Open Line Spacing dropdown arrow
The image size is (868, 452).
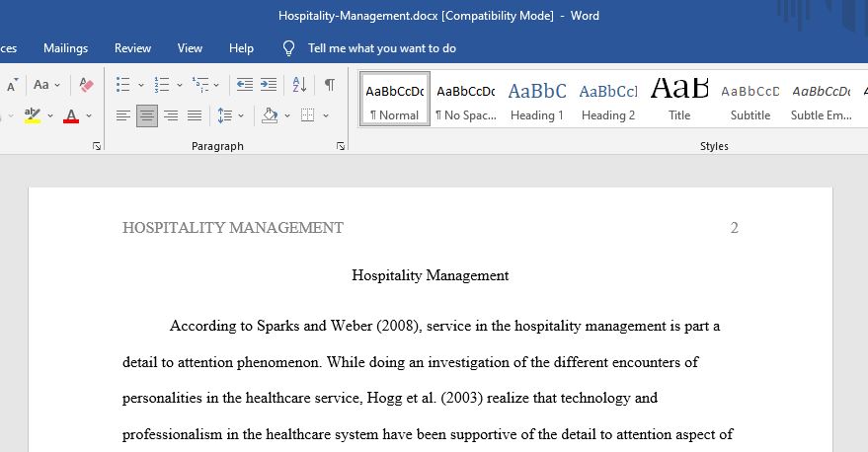coord(241,115)
